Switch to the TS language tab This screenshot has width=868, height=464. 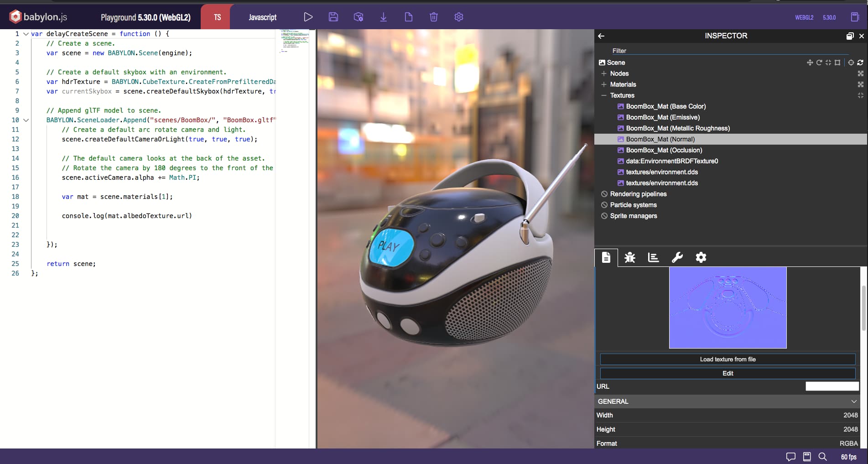[x=217, y=17]
